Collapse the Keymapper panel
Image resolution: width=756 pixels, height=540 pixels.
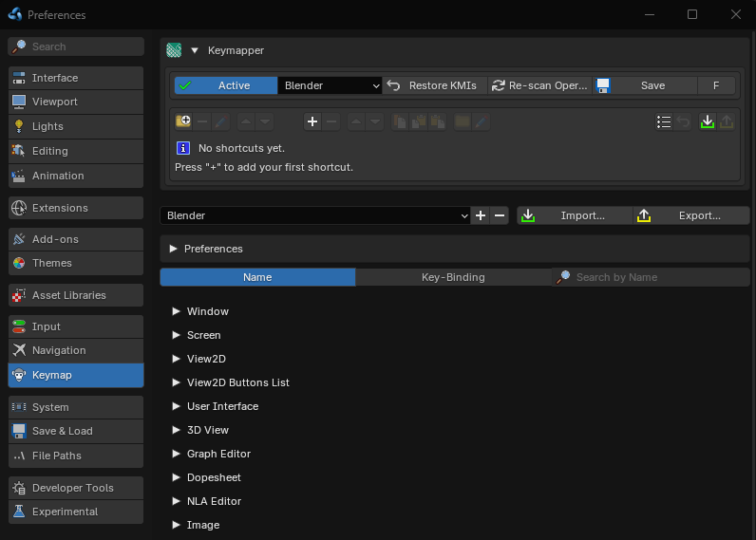tap(195, 50)
